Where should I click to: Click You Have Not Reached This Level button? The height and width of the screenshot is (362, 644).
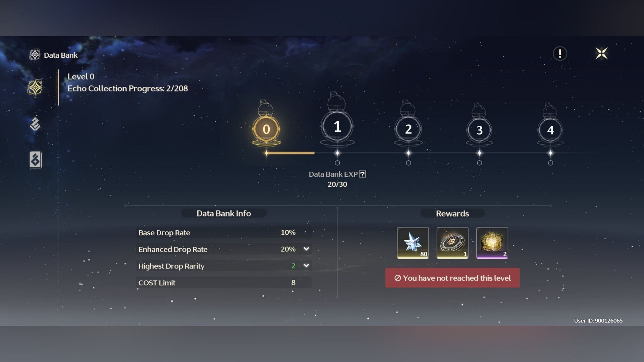(452, 278)
